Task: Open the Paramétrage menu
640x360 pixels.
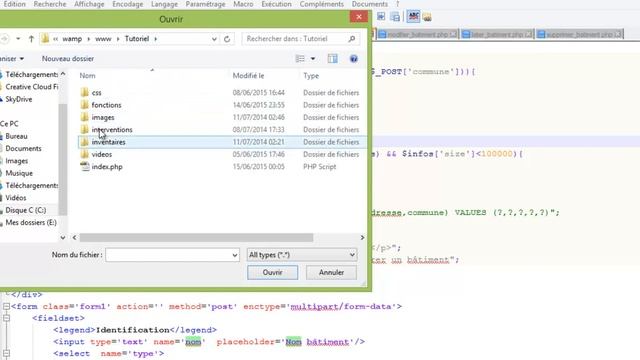Action: click(x=205, y=4)
